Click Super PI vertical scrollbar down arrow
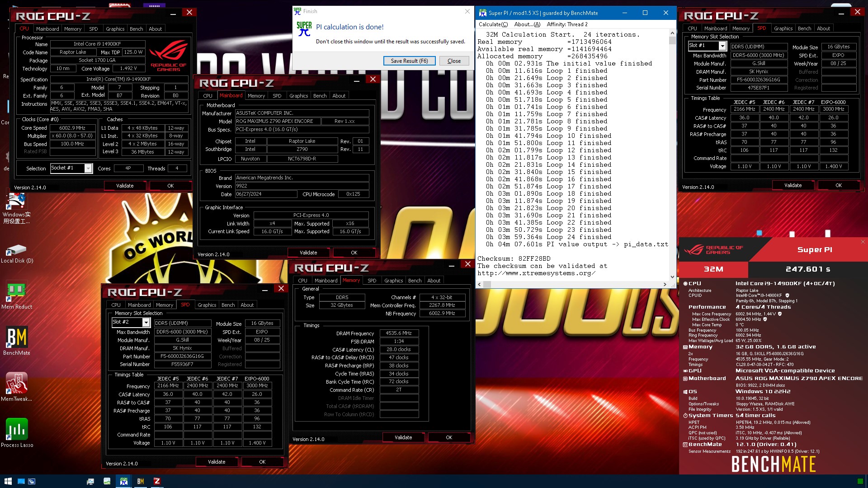Image resolution: width=868 pixels, height=488 pixels. pos(672,277)
